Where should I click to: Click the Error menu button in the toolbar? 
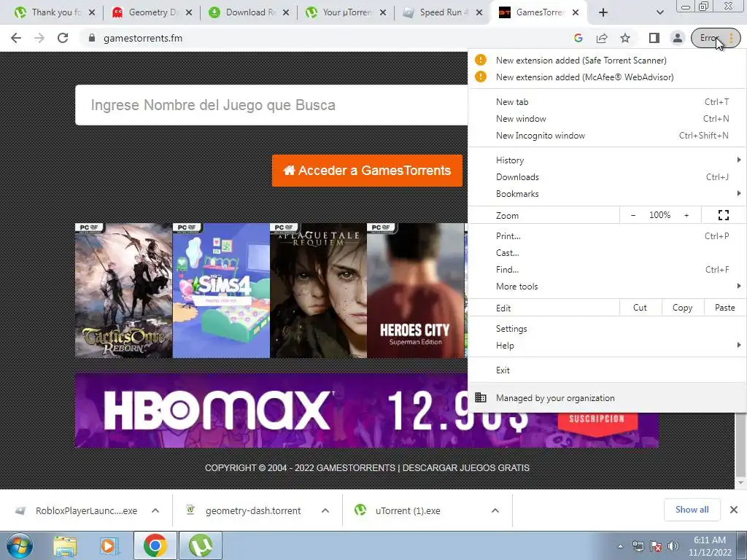[x=716, y=38]
